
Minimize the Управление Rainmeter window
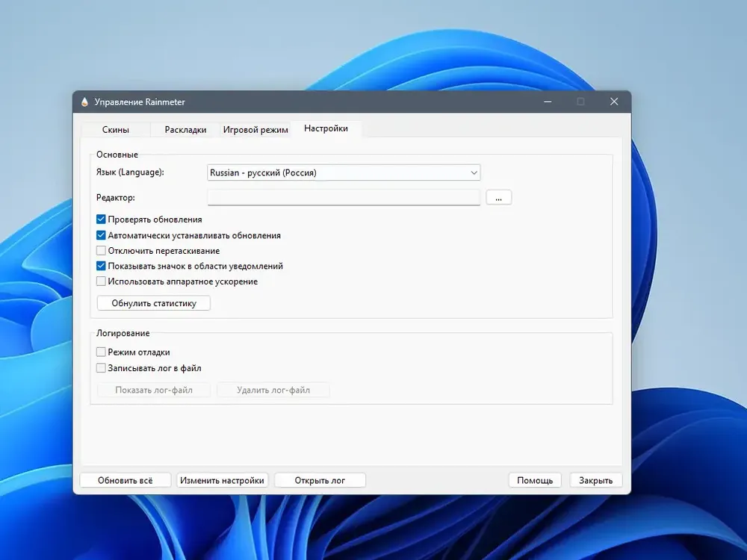548,102
